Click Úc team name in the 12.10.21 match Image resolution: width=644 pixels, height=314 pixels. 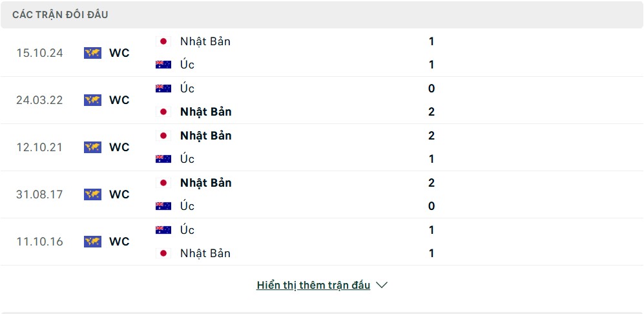pos(187,159)
